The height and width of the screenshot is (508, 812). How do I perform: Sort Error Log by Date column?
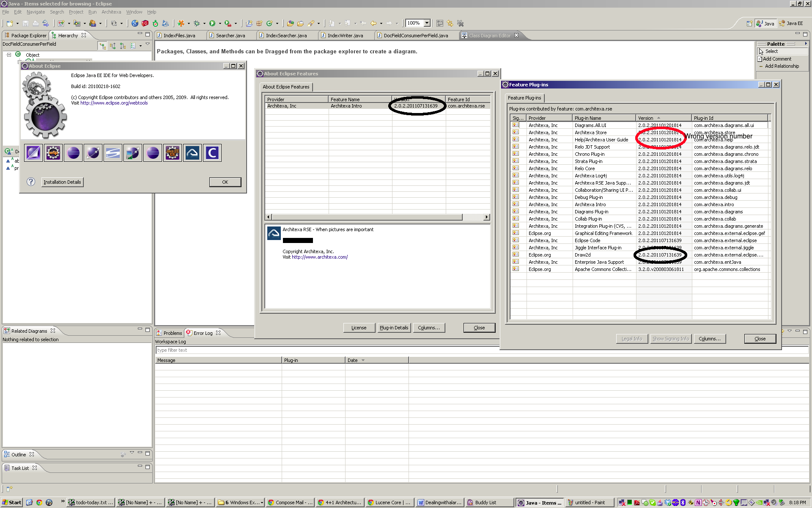pyautogui.click(x=376, y=360)
